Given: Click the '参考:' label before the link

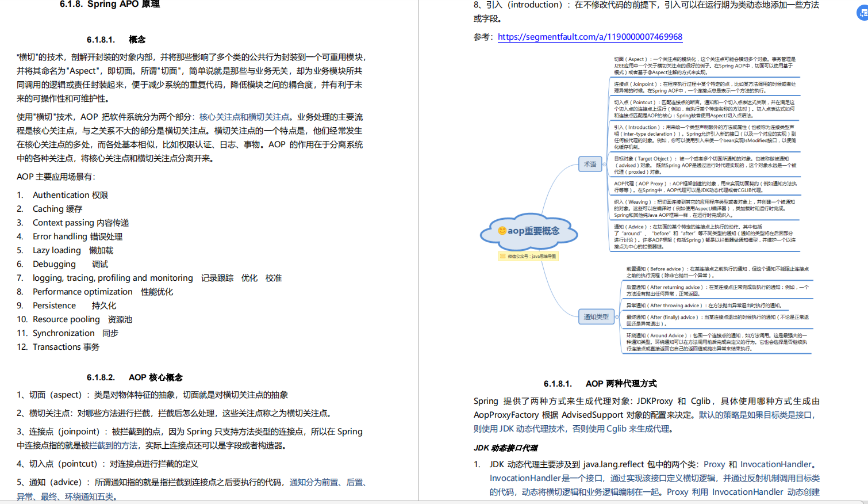Looking at the screenshot, I should (483, 37).
